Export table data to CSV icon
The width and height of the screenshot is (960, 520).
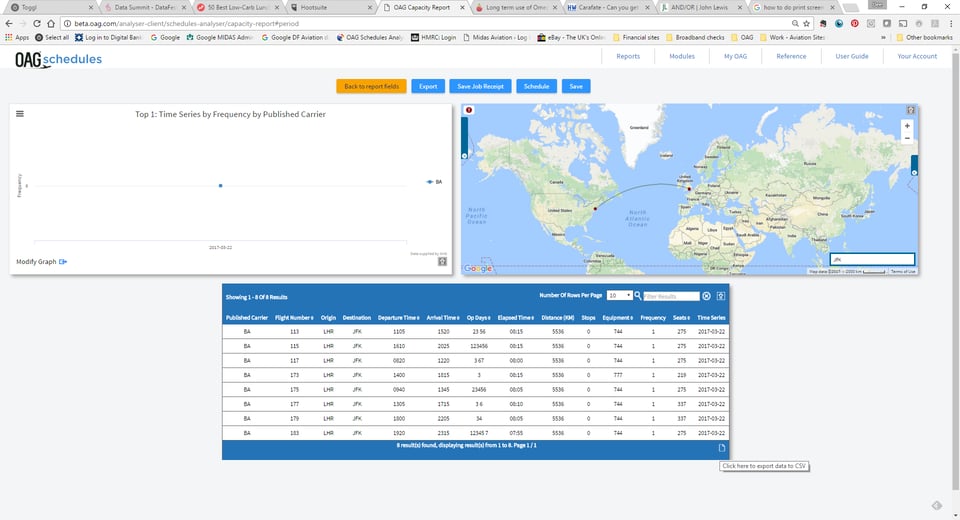[x=722, y=448]
